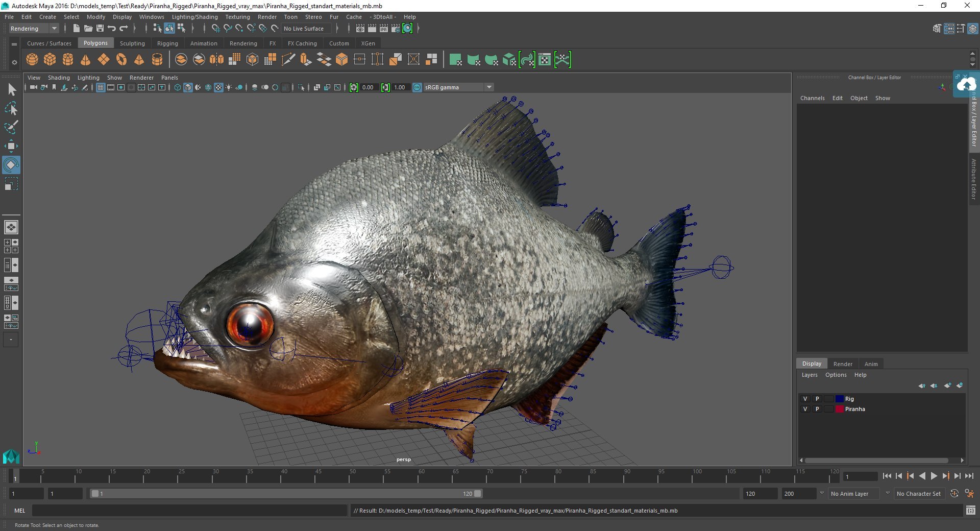Viewport: 980px width, 531px height.
Task: Click the New Scene icon
Action: (x=76, y=29)
